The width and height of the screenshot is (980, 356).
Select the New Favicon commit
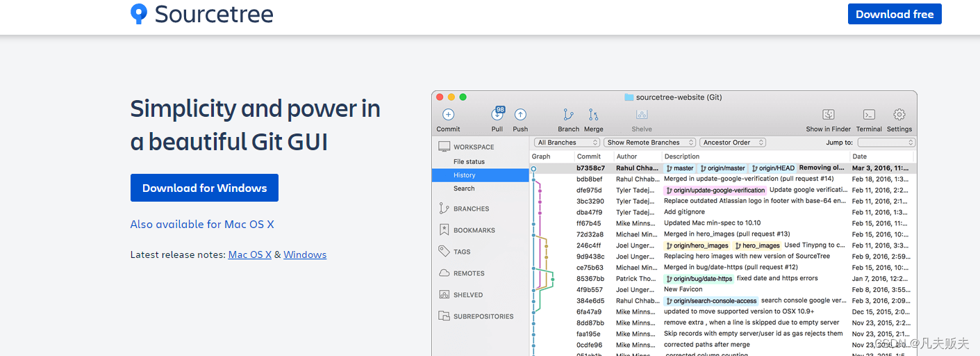(x=723, y=289)
